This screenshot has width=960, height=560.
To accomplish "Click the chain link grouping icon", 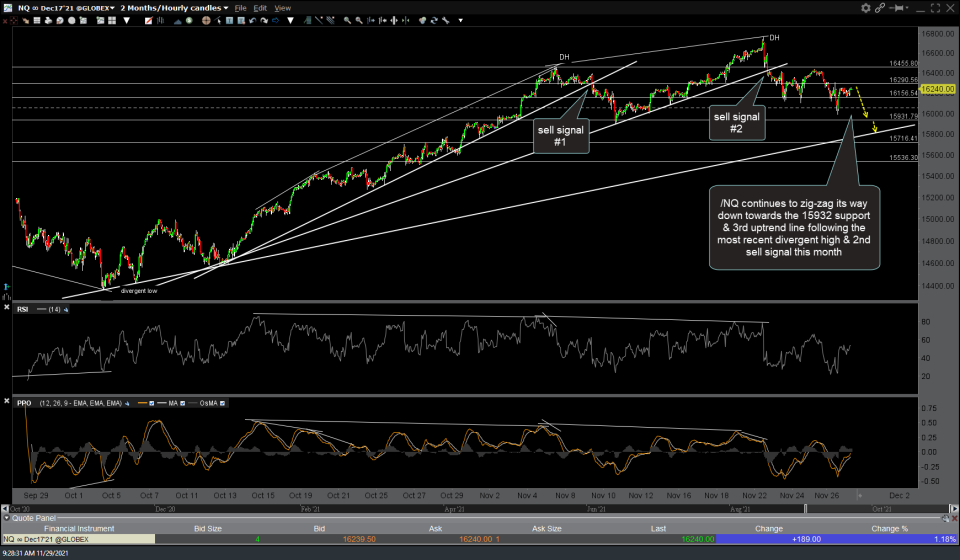I will click(880, 8).
